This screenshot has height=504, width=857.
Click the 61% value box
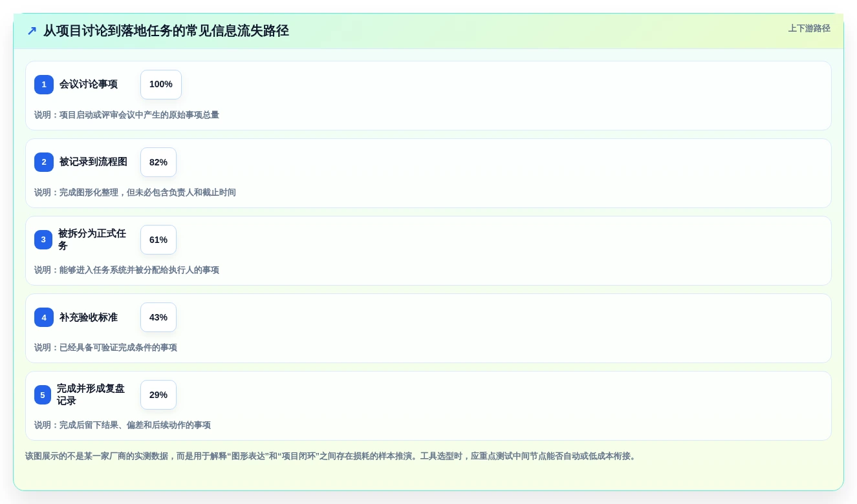(158, 240)
